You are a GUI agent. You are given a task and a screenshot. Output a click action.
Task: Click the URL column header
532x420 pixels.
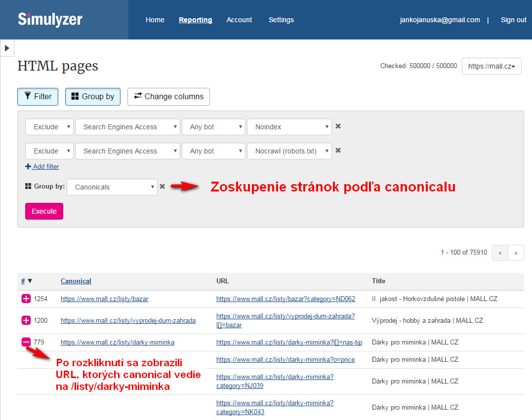pyautogui.click(x=223, y=281)
